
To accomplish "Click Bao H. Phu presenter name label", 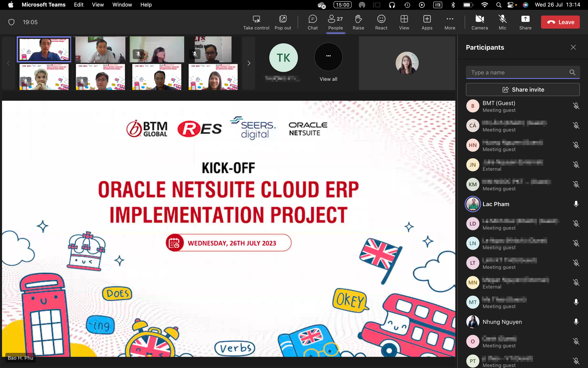I will tap(20, 358).
